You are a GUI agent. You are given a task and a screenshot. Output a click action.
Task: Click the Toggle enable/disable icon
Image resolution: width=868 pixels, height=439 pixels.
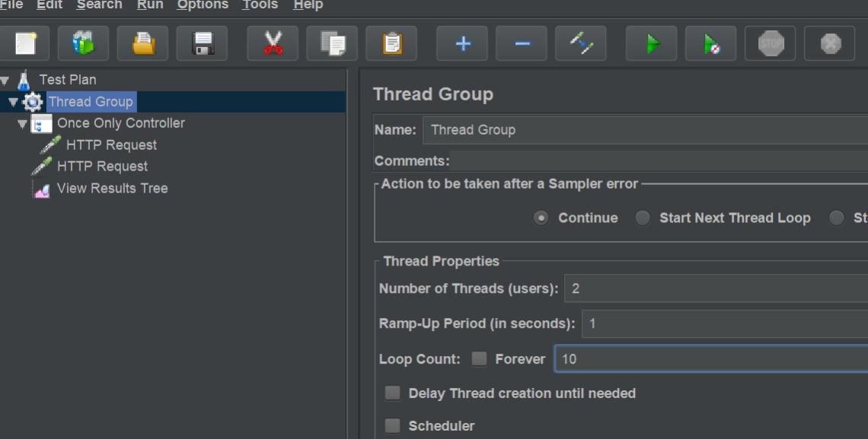(581, 43)
